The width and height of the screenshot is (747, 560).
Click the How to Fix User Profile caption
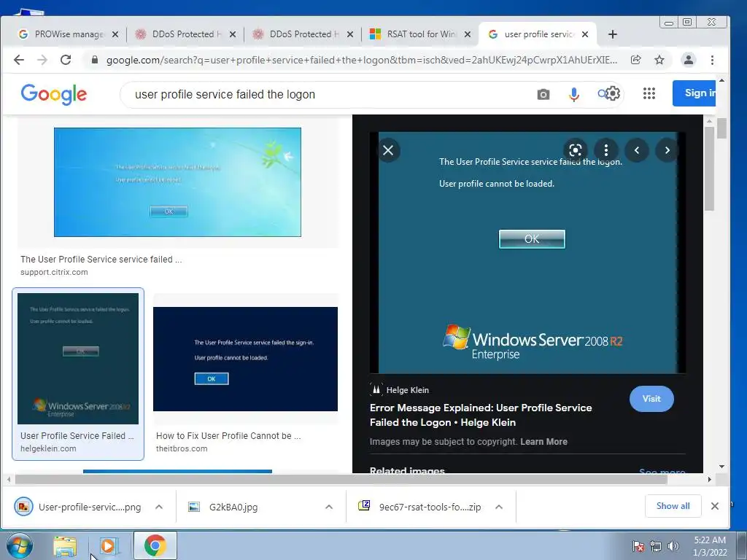tap(228, 436)
